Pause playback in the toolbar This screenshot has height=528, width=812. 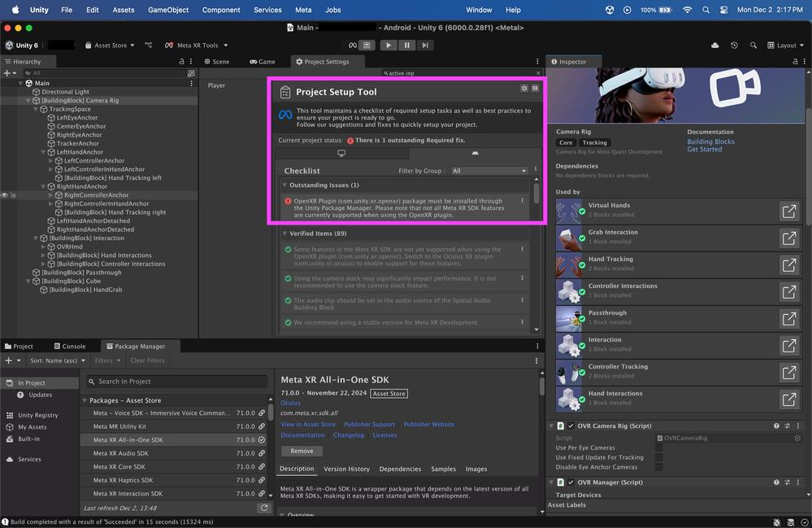[406, 45]
